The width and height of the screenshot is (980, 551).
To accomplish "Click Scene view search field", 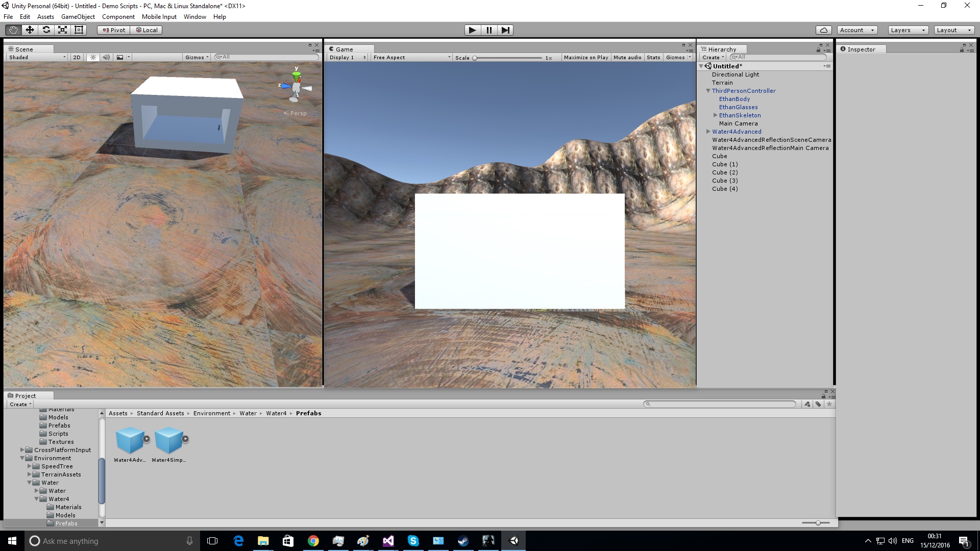I will pyautogui.click(x=266, y=57).
